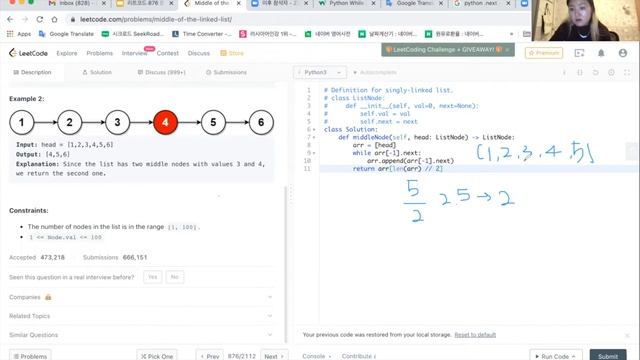Go to the Prev problem
The width and height of the screenshot is (640, 360).
[x=210, y=356]
